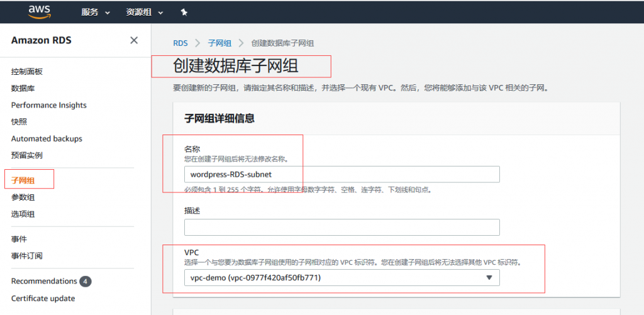644x315 pixels.
Task: Open the 服务 services menu
Action: click(x=96, y=13)
